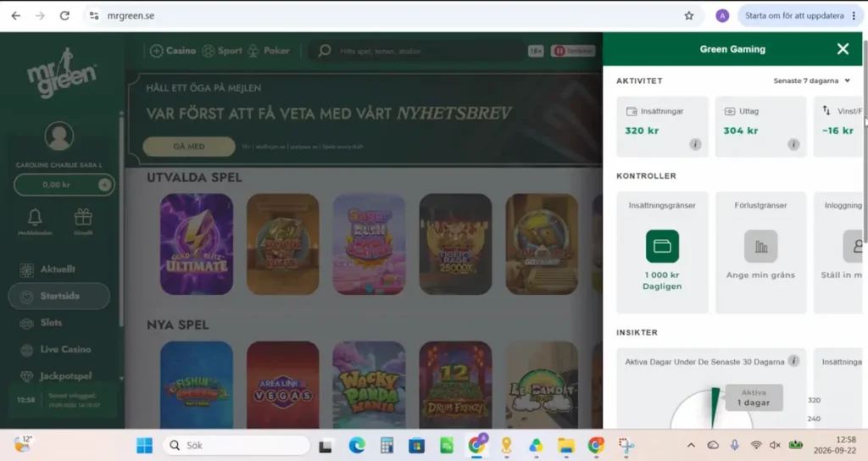The width and height of the screenshot is (868, 461).
Task: Click the GÅ MED newsletter button
Action: [189, 147]
